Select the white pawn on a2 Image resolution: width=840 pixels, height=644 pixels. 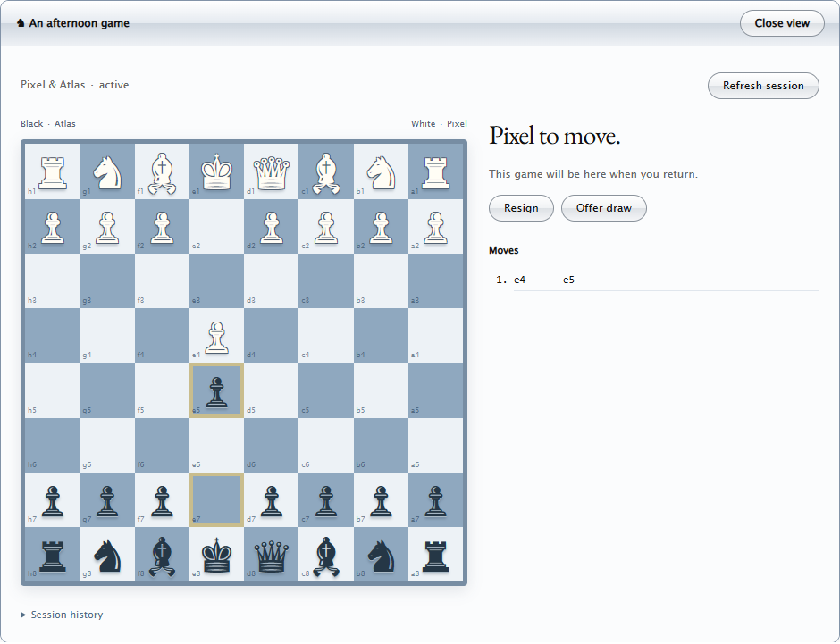[x=435, y=226]
